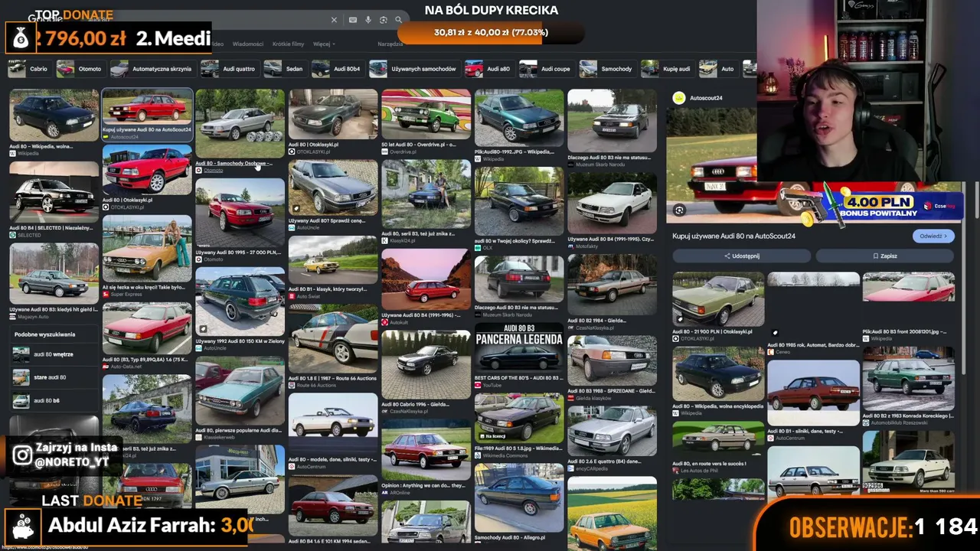Click the Motofakty favicon

tap(571, 246)
